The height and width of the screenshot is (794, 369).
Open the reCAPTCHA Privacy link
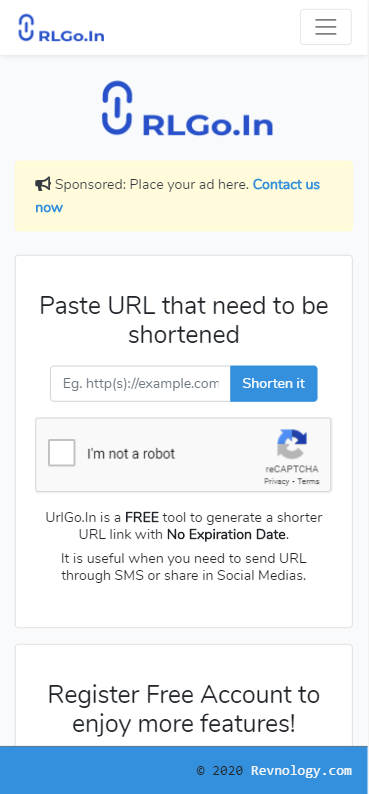(276, 482)
